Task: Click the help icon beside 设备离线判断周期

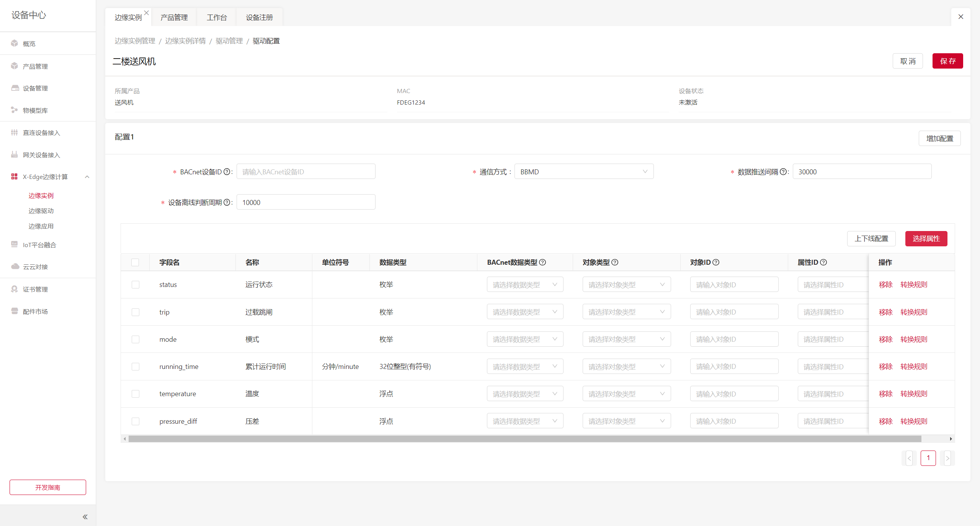Action: tap(227, 202)
